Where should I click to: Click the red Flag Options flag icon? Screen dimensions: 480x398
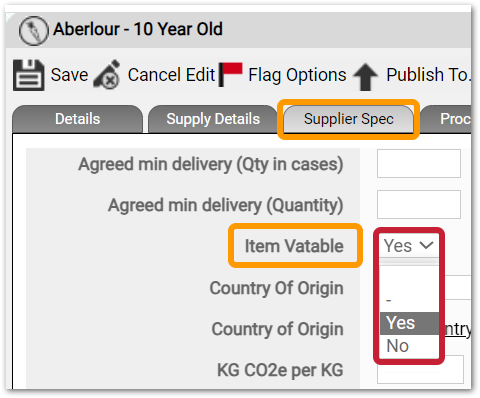(230, 74)
